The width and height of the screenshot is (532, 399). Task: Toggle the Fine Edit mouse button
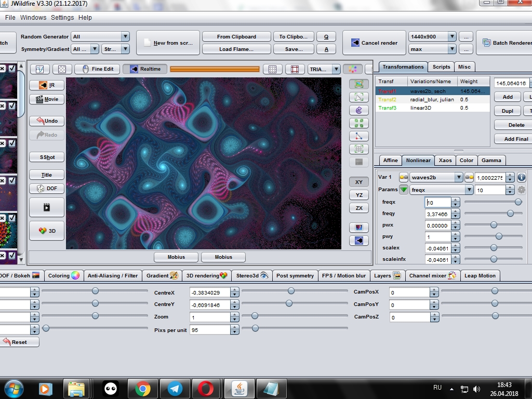[98, 69]
